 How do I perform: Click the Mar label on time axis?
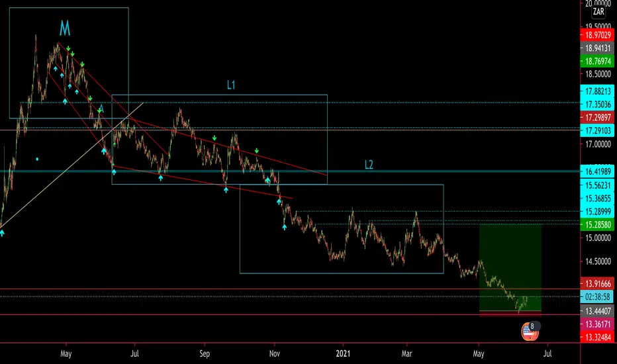click(x=406, y=354)
